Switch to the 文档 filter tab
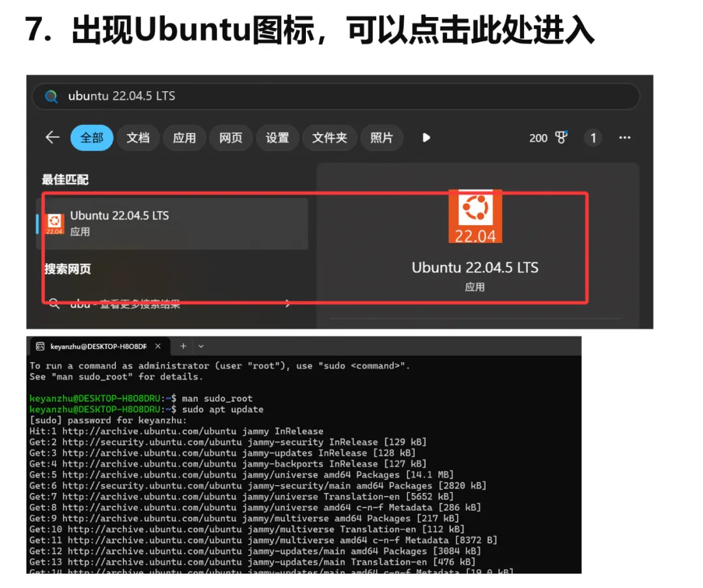The width and height of the screenshot is (703, 588). [x=137, y=137]
